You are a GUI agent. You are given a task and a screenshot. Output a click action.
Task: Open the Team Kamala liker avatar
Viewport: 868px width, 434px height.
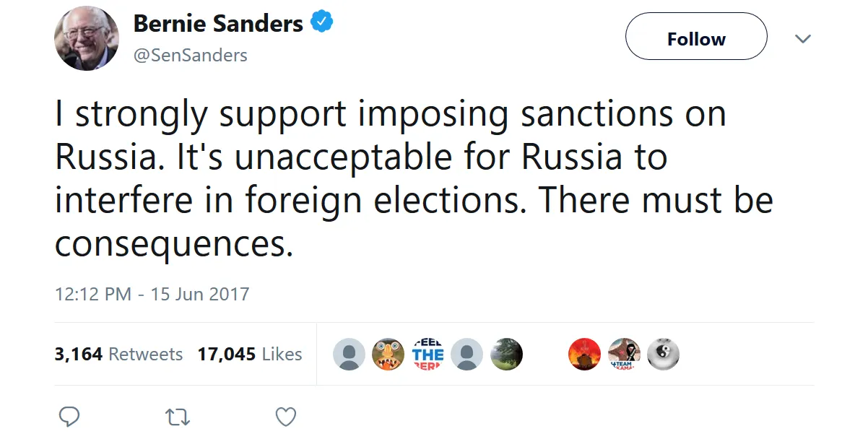pos(624,355)
